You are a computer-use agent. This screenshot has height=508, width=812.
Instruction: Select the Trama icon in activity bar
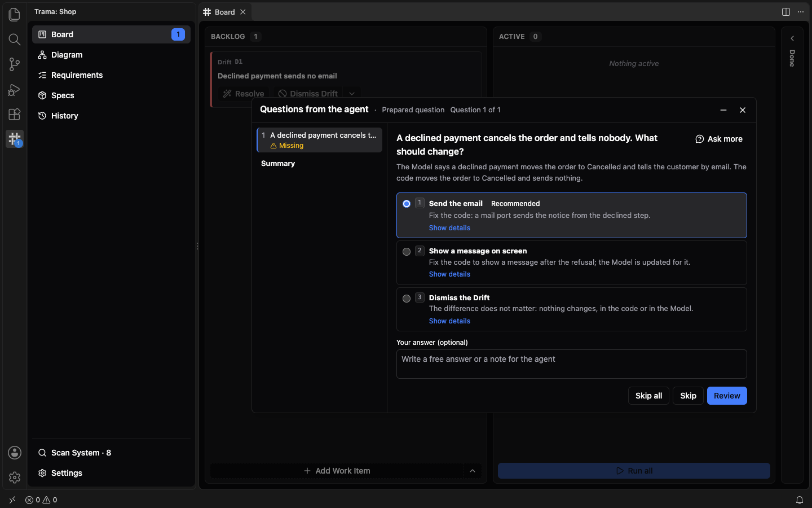coord(15,139)
